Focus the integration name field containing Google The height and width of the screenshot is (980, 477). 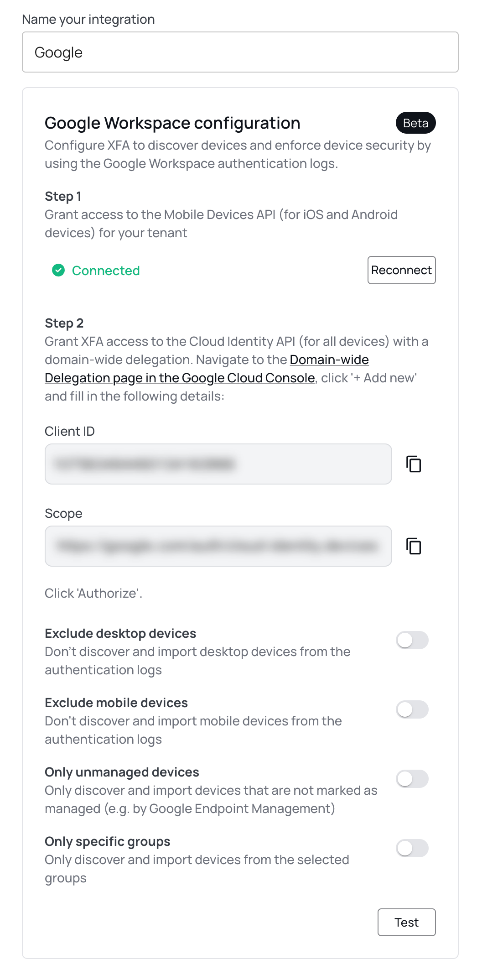[x=240, y=52]
